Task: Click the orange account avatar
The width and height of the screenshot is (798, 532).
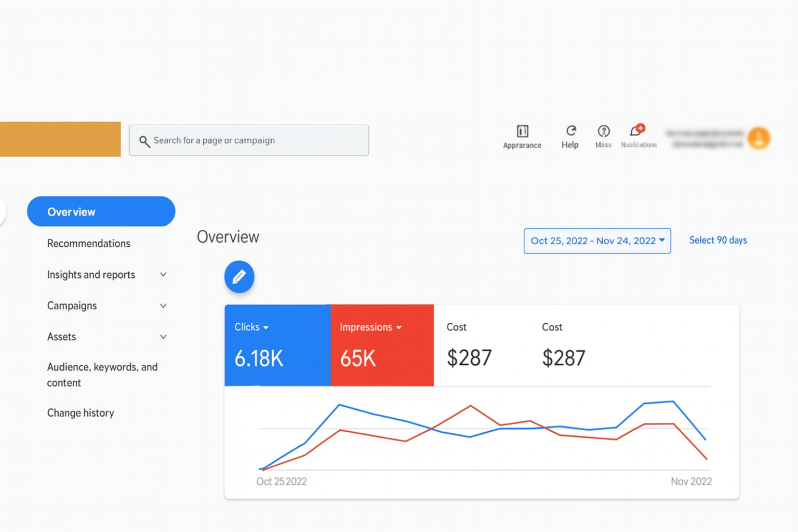Action: [x=759, y=138]
